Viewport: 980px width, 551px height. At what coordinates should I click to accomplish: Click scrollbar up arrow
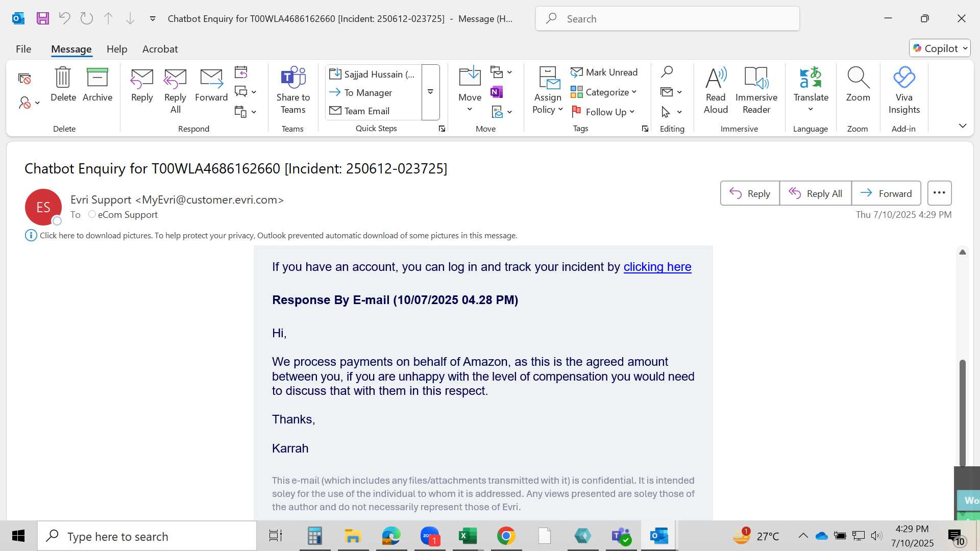coord(963,252)
